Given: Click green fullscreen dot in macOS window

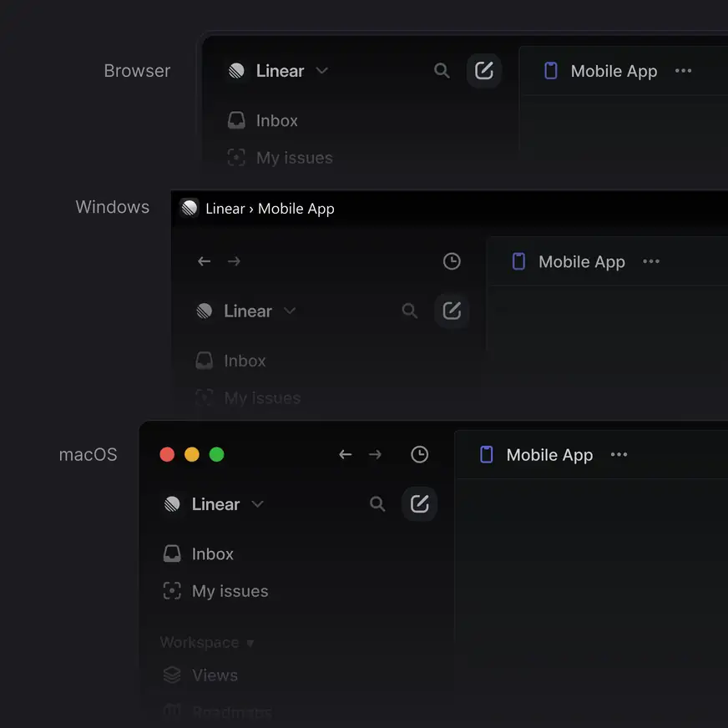Looking at the screenshot, I should point(217,454).
